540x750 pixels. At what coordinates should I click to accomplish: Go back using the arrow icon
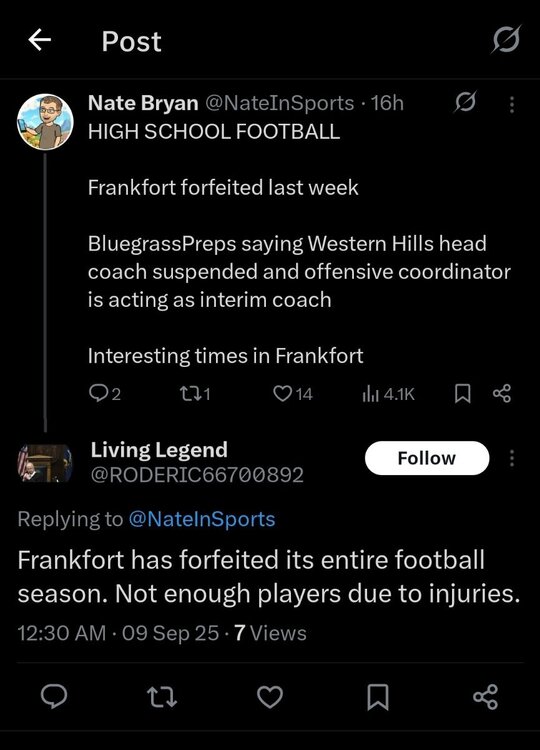point(40,40)
